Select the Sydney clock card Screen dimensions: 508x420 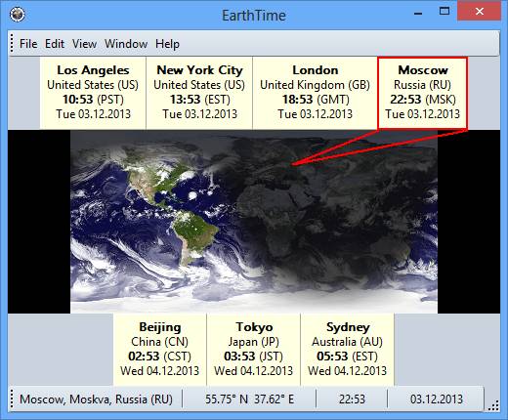pos(347,350)
